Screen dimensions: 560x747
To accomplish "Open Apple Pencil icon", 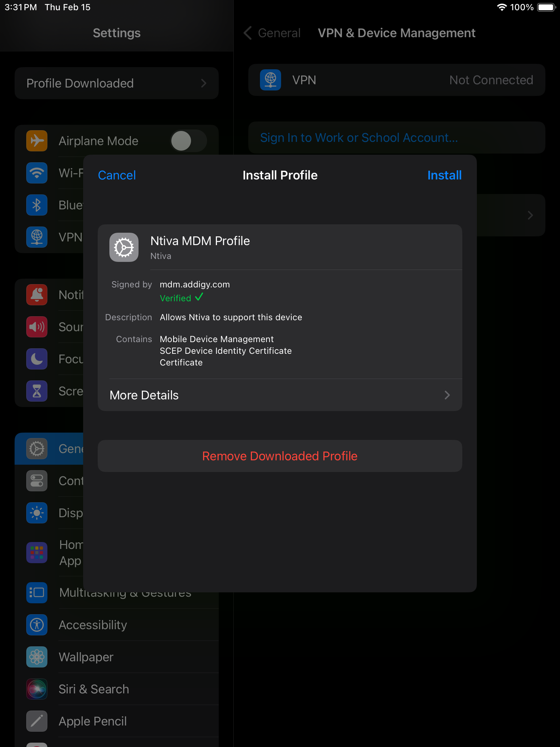I will tap(37, 721).
